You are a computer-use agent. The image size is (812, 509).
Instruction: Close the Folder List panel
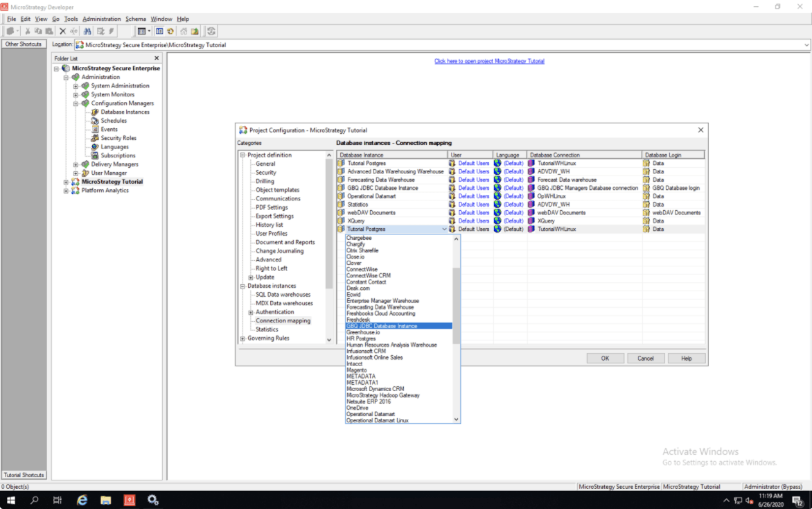tap(157, 58)
